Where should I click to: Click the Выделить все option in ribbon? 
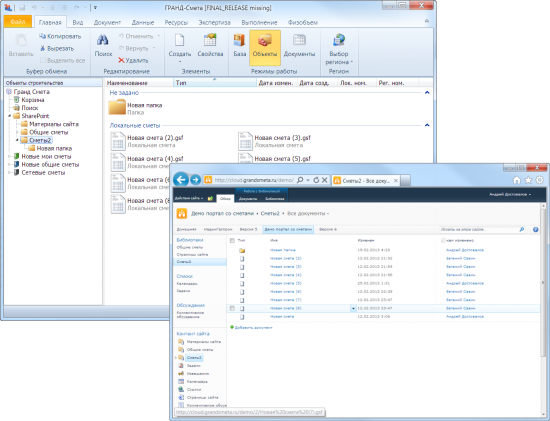[x=62, y=60]
